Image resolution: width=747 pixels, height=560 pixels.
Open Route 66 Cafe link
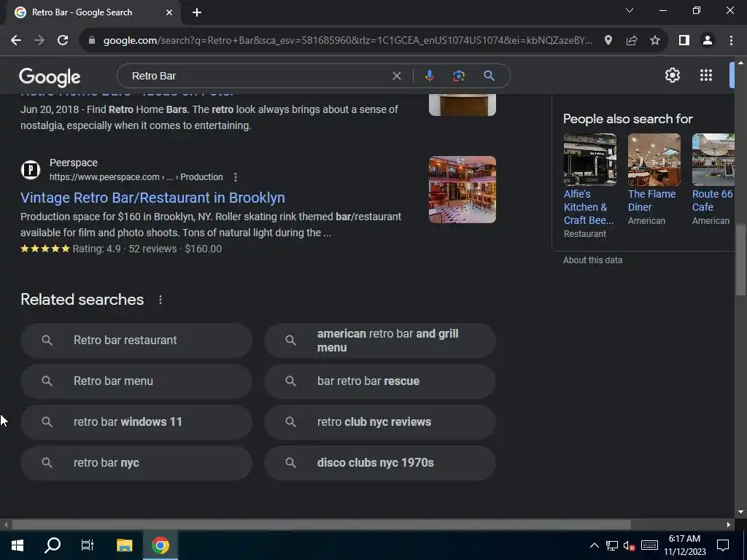[x=712, y=201]
